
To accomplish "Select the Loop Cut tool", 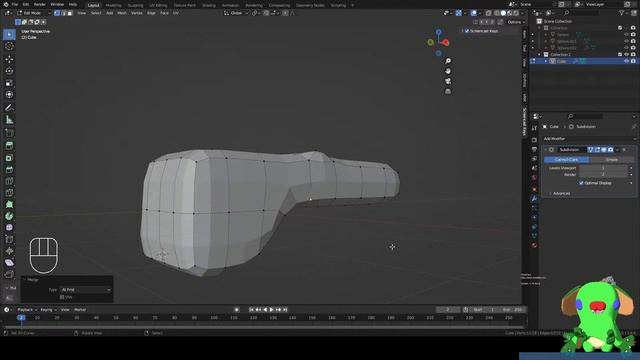I will 9,181.
